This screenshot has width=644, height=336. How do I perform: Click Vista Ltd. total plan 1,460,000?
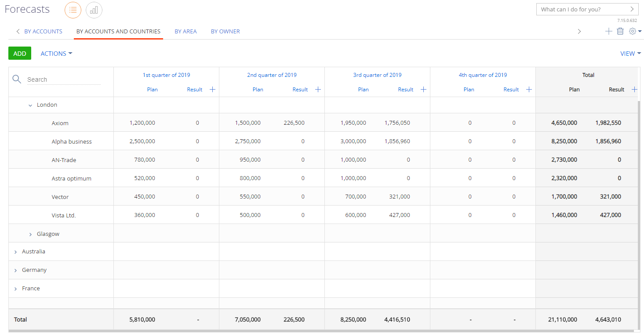pyautogui.click(x=564, y=215)
